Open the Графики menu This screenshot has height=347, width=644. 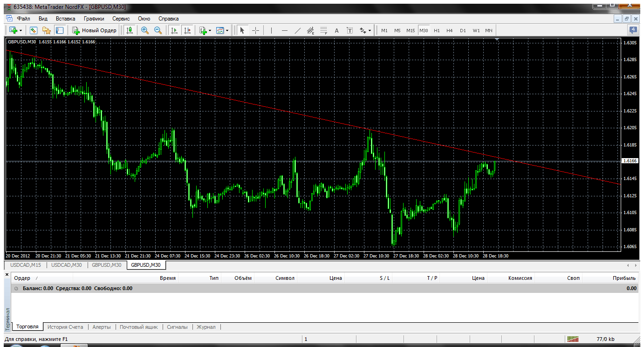point(94,19)
